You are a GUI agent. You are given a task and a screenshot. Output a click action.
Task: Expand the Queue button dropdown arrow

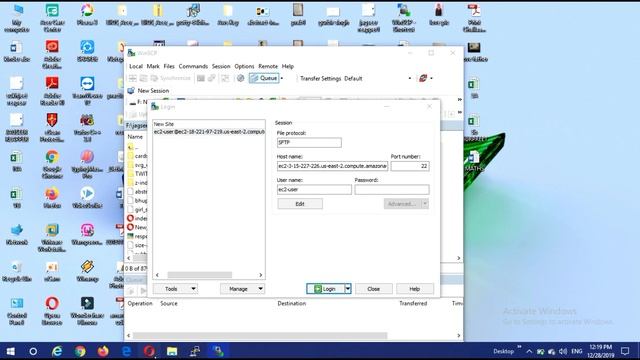click(x=282, y=78)
